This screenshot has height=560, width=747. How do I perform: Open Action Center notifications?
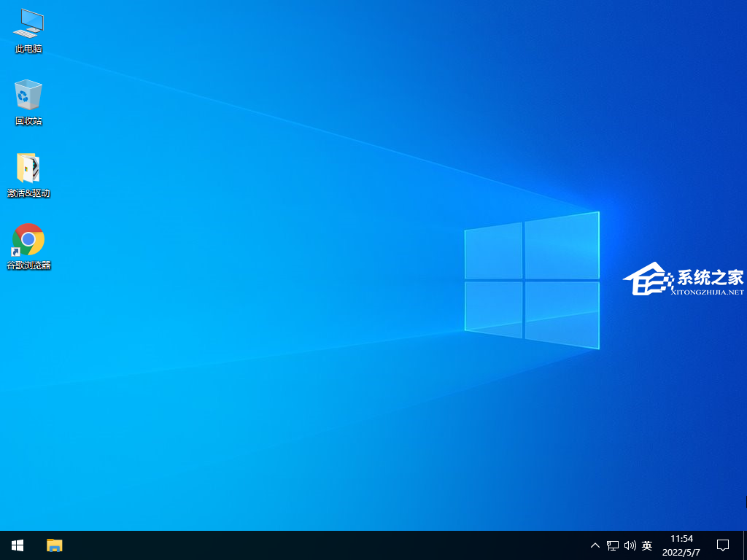tap(722, 545)
